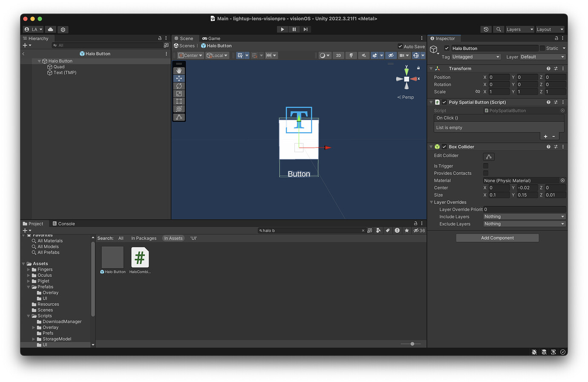Click Edit Collider on Box Collider
Viewport: 588px width, 382px height.
coord(488,156)
